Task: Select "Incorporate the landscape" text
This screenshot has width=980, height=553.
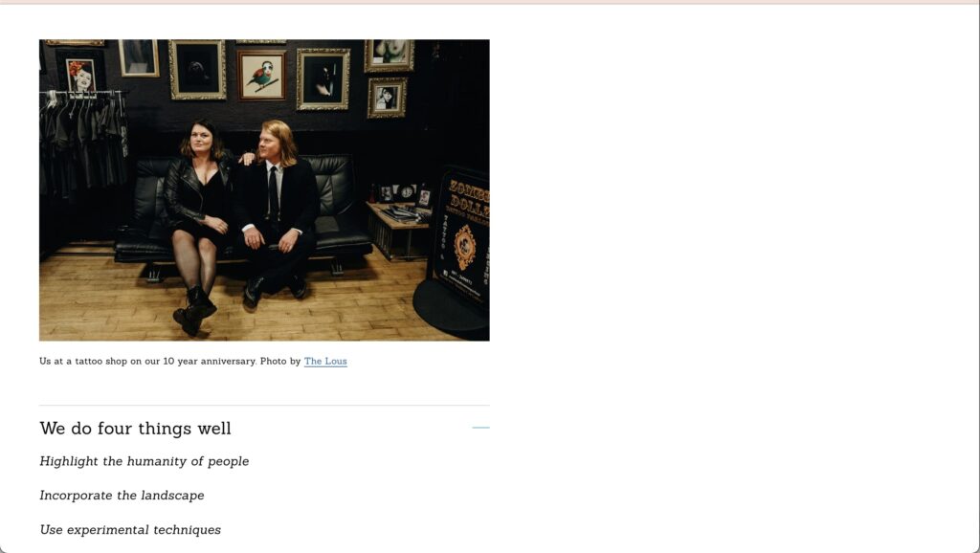Action: pos(122,496)
